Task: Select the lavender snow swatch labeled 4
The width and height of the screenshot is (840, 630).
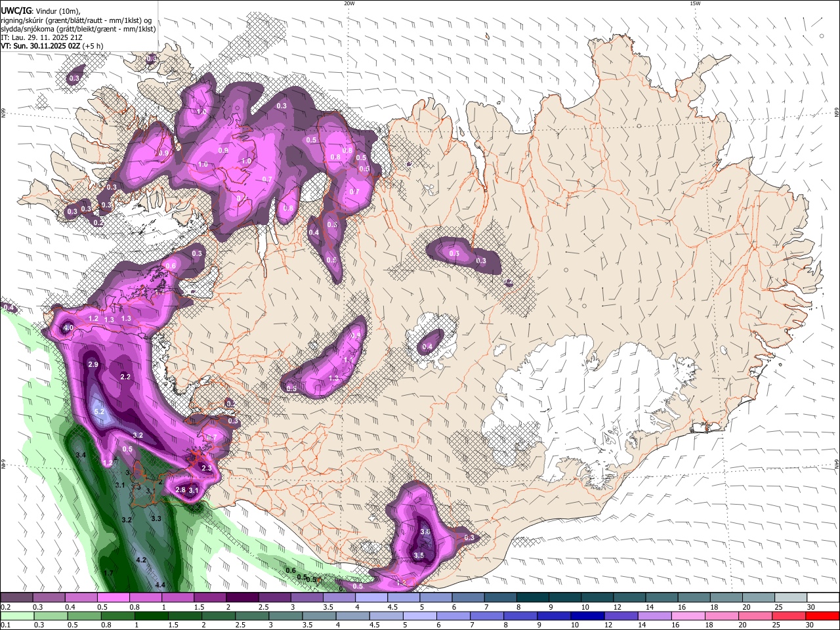Action: 371,598
